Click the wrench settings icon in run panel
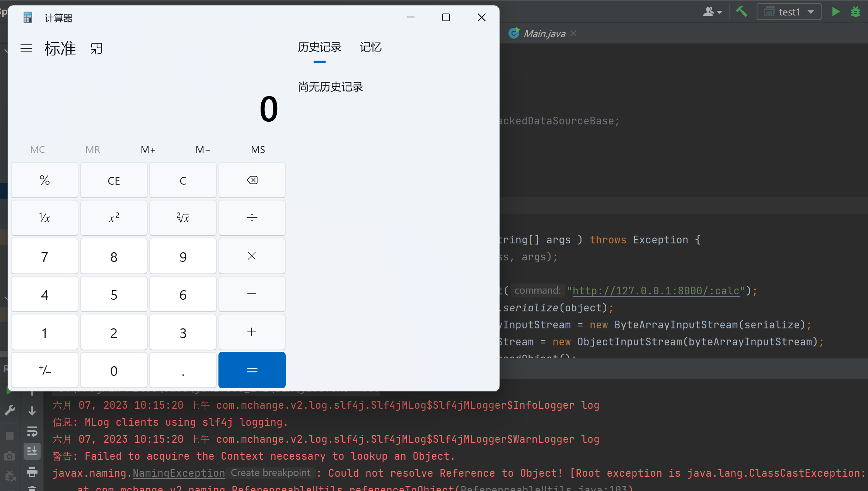 [10, 410]
